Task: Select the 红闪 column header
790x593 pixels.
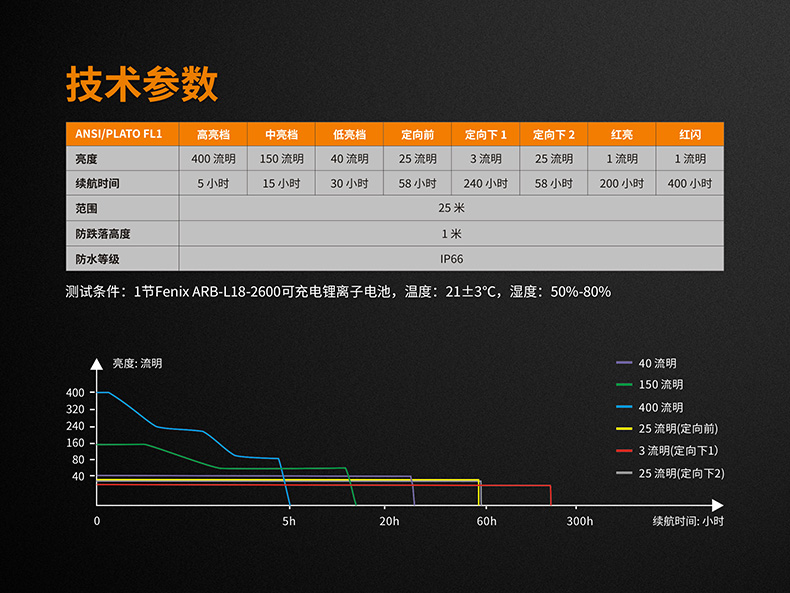Action: coord(690,135)
